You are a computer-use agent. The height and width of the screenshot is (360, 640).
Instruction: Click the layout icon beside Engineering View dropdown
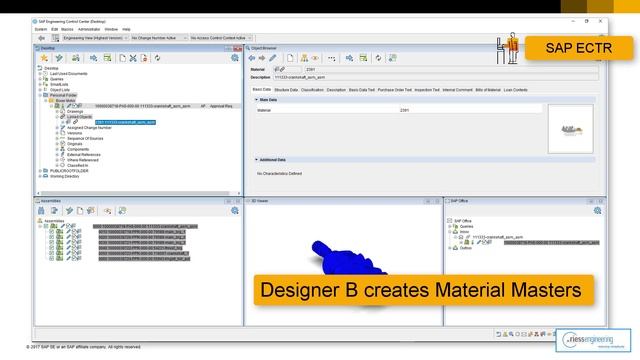pyautogui.click(x=56, y=38)
